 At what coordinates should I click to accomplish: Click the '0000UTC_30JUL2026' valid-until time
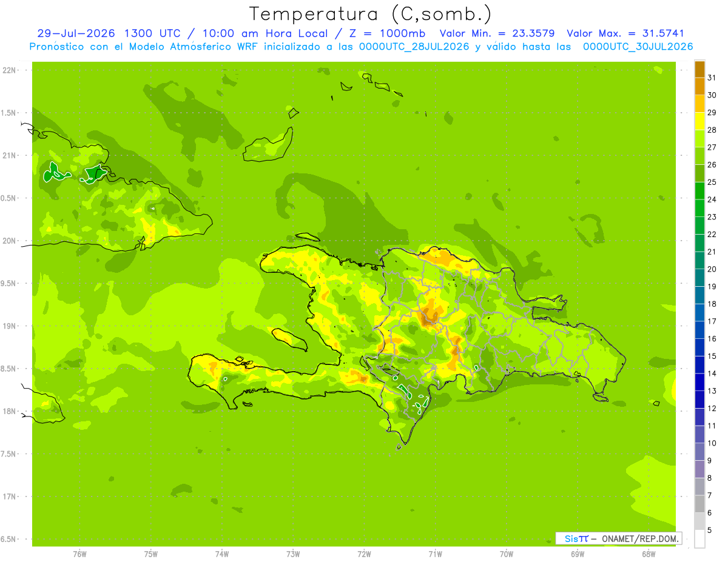click(x=637, y=47)
